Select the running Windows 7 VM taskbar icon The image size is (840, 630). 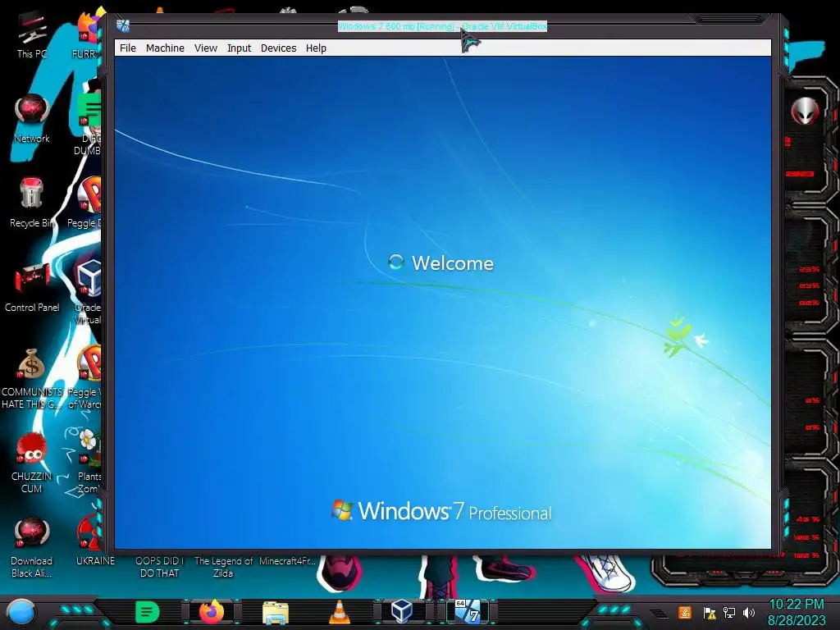click(x=467, y=612)
